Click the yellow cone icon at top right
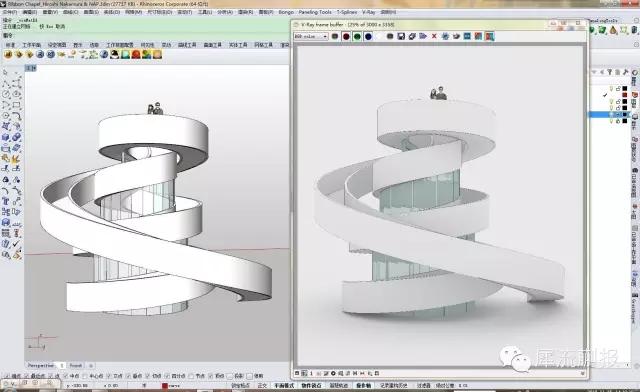Screen dimensions: 640x392 [613, 30]
